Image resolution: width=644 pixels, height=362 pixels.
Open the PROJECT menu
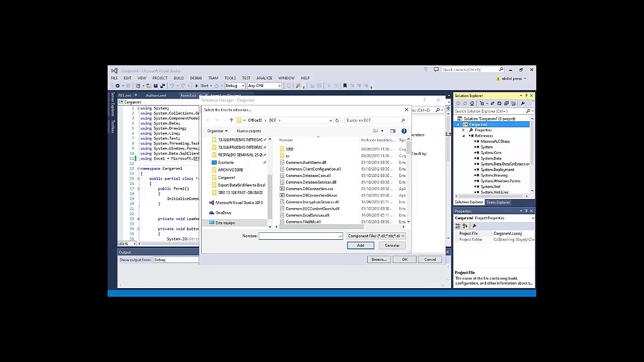160,78
